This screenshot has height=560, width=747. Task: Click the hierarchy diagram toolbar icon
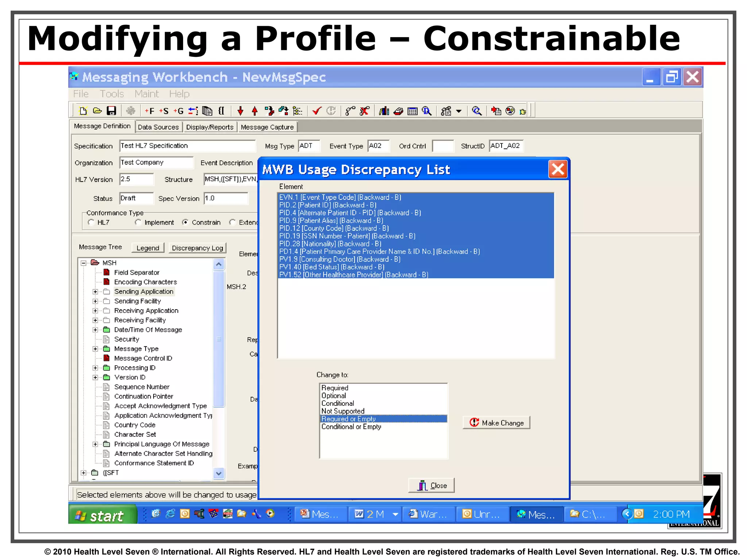[446, 111]
